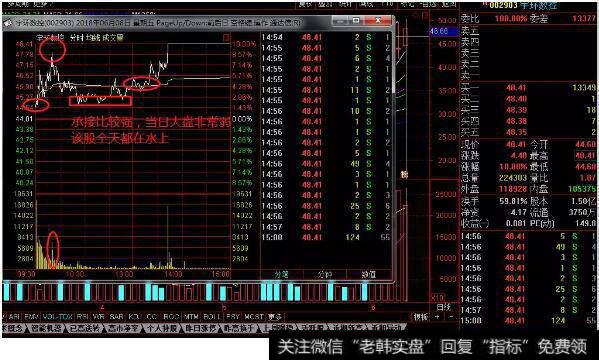Select the BOLL indicator tab
This screenshot has height=360, width=599.
(x=212, y=317)
